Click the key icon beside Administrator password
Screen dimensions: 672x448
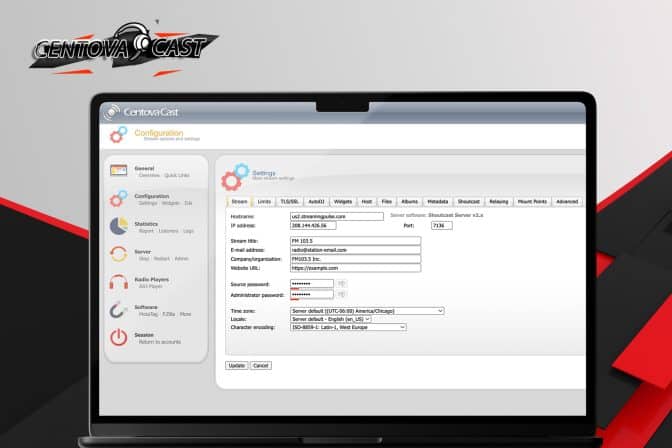click(x=342, y=295)
